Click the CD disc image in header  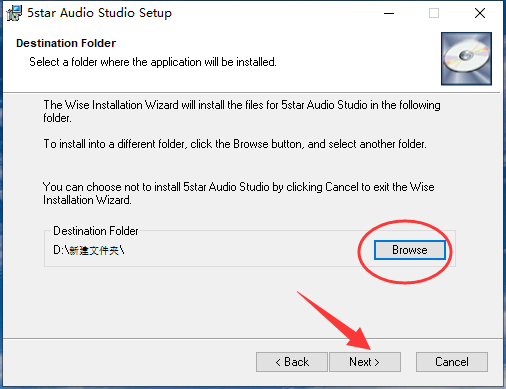(466, 59)
